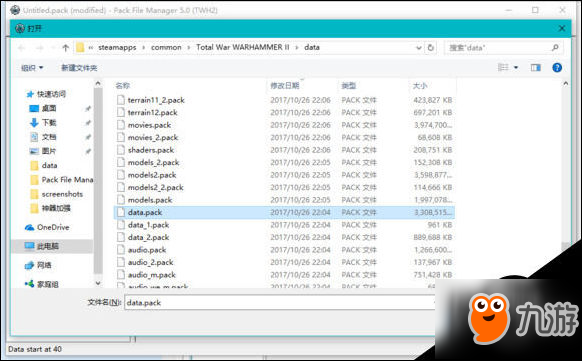Open the address bar history dropdown

pos(419,47)
